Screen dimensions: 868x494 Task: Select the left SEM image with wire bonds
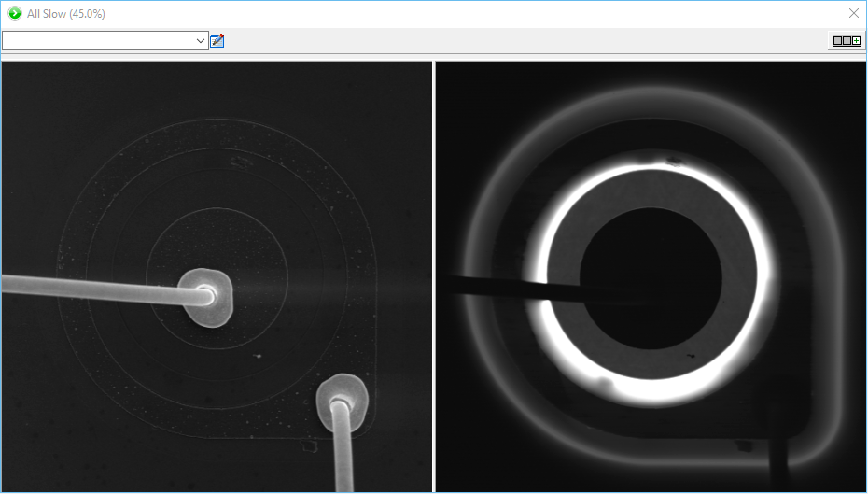[217, 276]
